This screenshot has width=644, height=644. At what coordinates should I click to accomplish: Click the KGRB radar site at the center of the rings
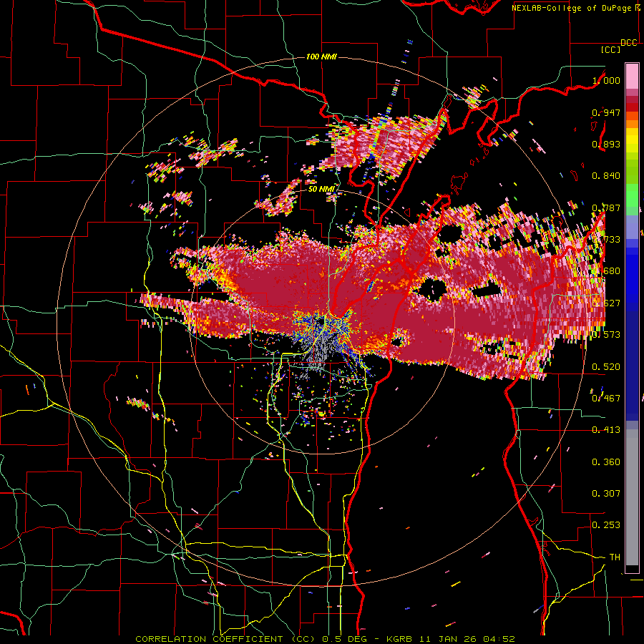322,322
